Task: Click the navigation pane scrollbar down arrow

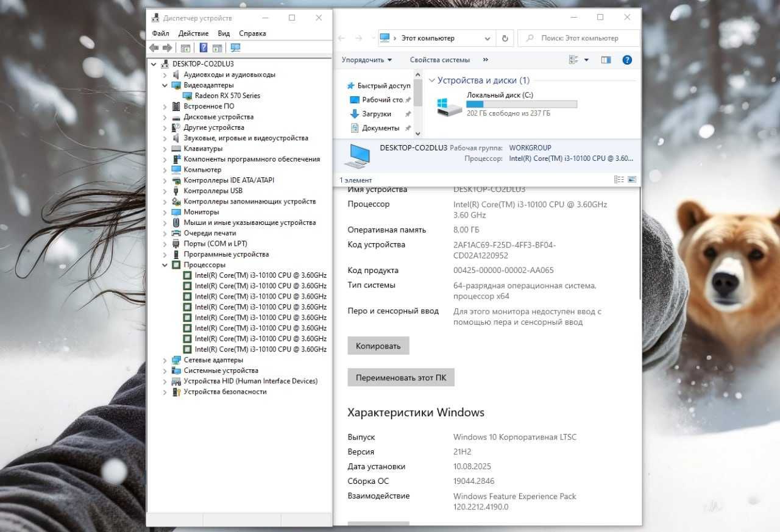Action: coord(417,133)
